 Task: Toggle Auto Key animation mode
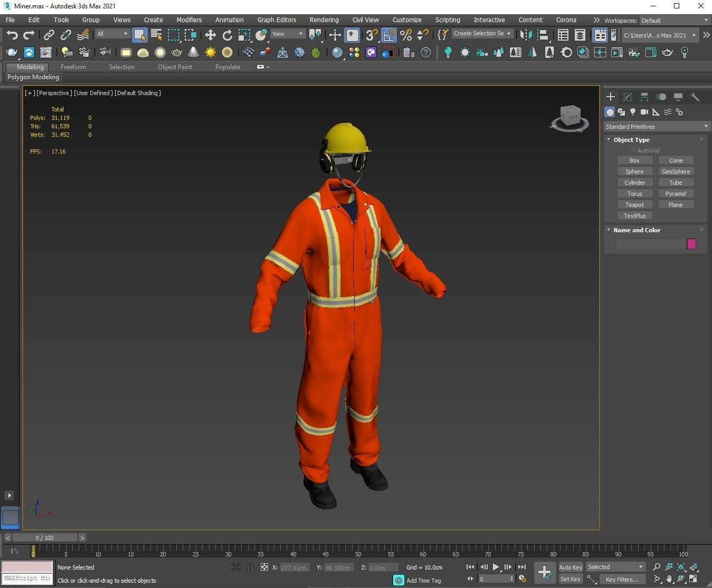570,567
